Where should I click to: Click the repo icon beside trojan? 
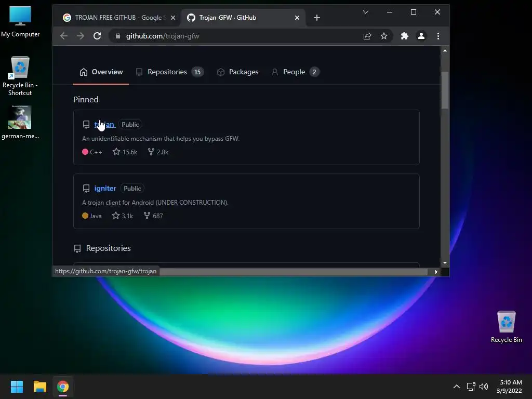click(x=86, y=125)
